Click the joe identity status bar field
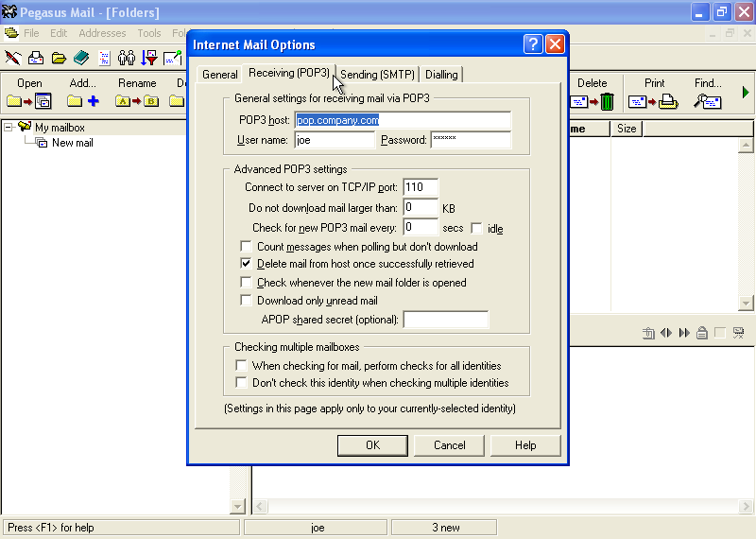This screenshot has width=756, height=539. tap(316, 528)
